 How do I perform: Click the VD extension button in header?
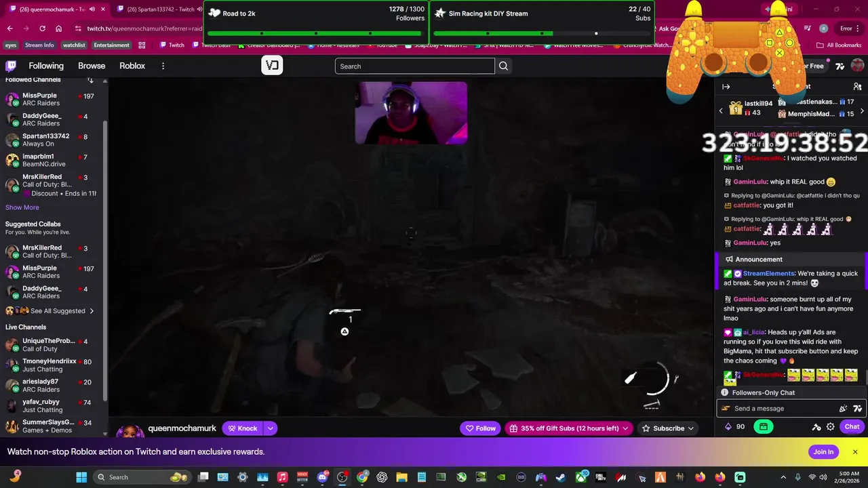coord(272,66)
